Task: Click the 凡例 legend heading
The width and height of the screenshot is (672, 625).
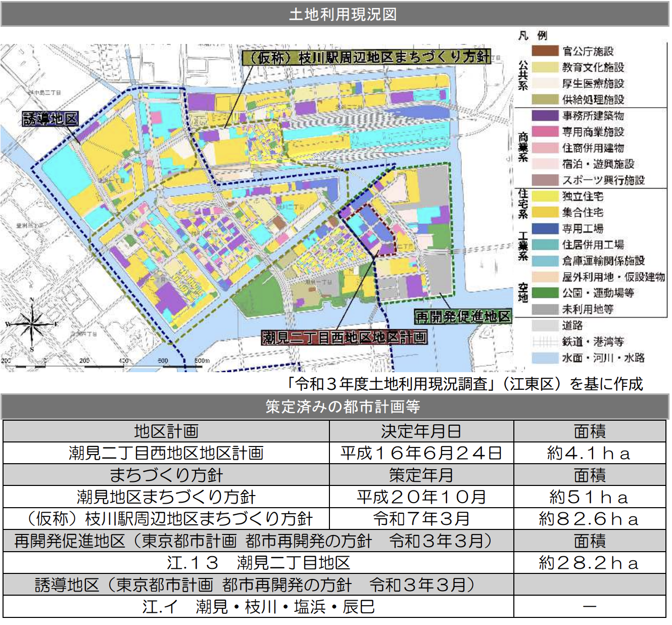Action: [x=534, y=35]
